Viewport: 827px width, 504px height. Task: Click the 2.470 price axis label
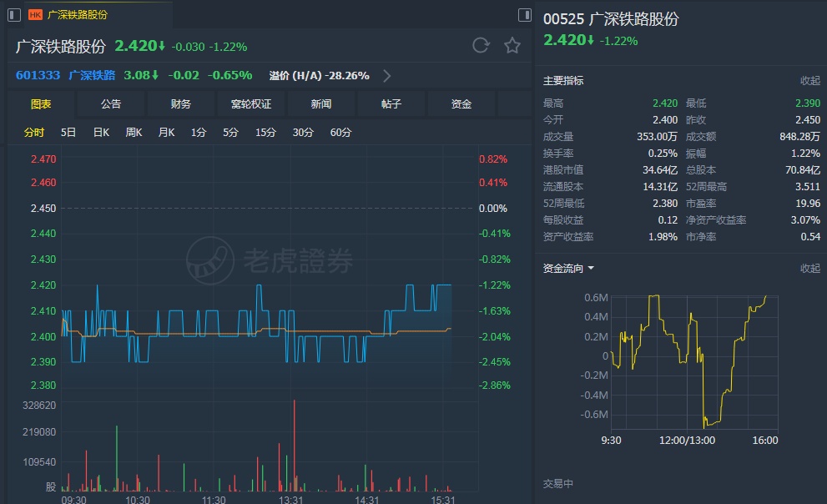click(43, 159)
